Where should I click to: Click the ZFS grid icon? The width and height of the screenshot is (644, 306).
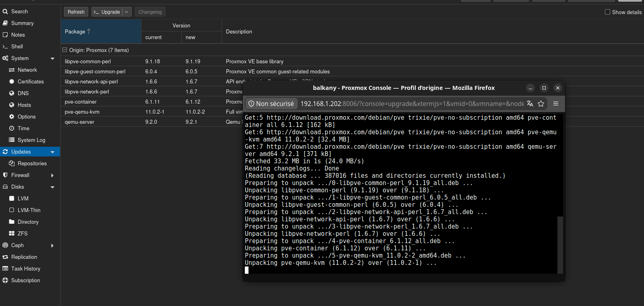tap(12, 234)
